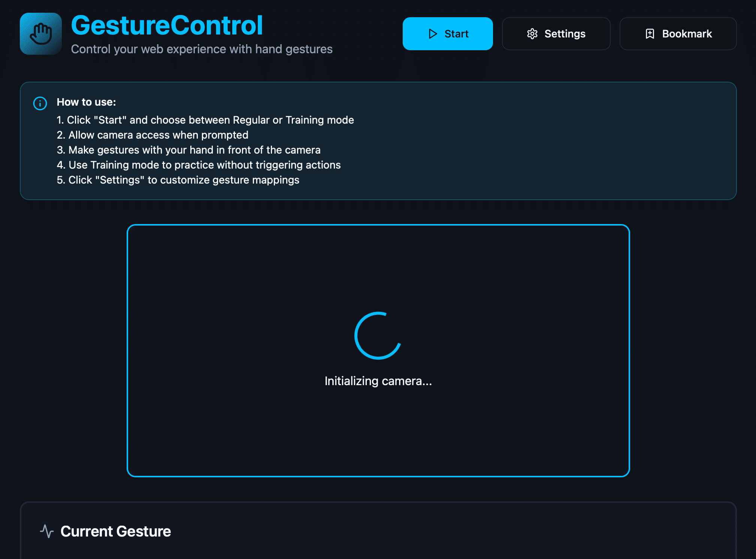The image size is (756, 559).
Task: Click the 'Current Gesture' heading
Action: (116, 531)
